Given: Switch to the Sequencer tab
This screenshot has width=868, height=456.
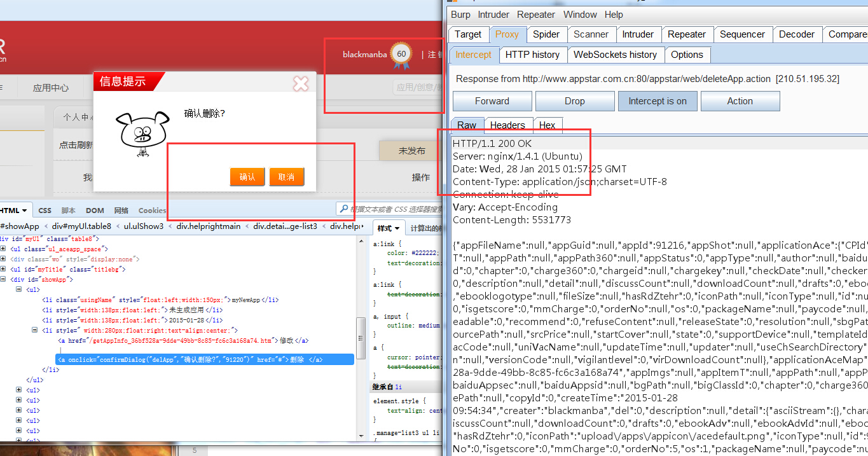Looking at the screenshot, I should click(742, 34).
